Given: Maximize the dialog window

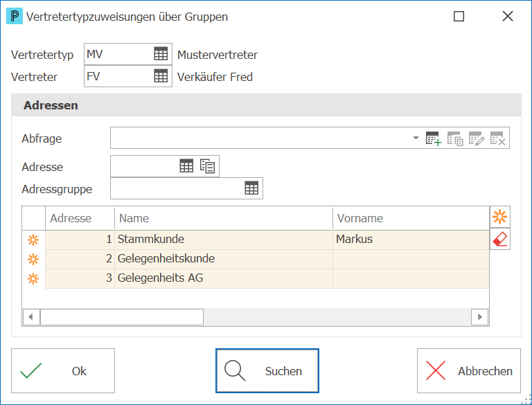Looking at the screenshot, I should [459, 17].
